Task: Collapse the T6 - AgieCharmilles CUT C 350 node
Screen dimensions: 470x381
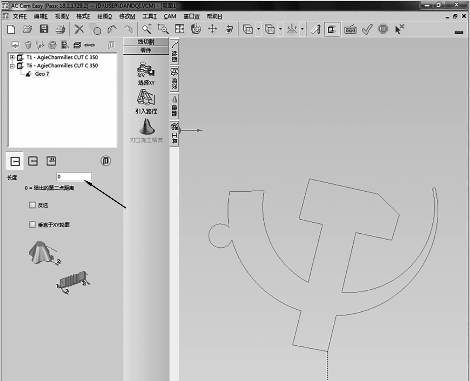Action: point(12,66)
